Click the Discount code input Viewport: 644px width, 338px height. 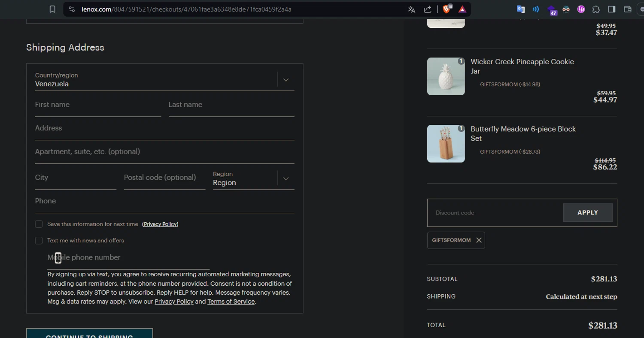pos(495,213)
